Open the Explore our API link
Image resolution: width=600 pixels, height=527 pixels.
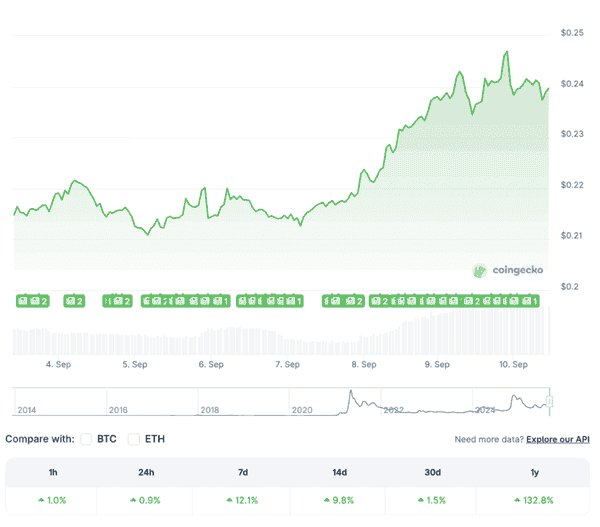pos(558,439)
